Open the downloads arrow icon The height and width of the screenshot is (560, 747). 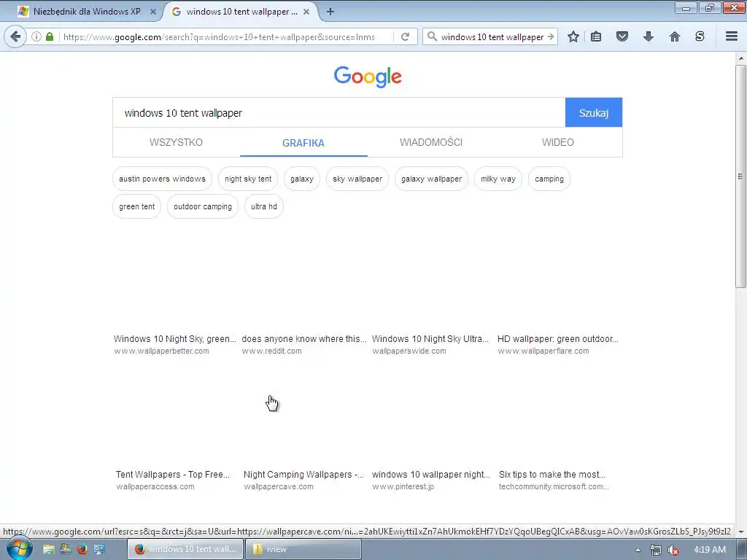pyautogui.click(x=648, y=36)
